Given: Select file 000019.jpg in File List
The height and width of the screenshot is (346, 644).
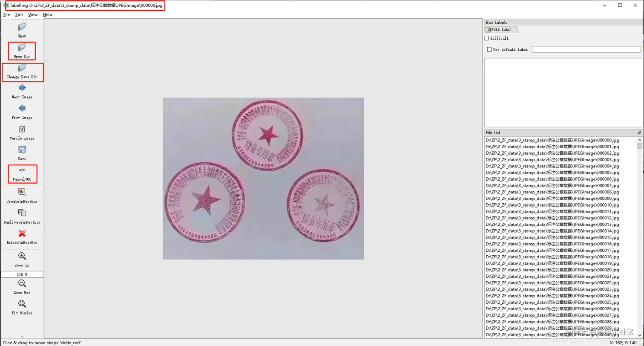Looking at the screenshot, I should point(552,263).
